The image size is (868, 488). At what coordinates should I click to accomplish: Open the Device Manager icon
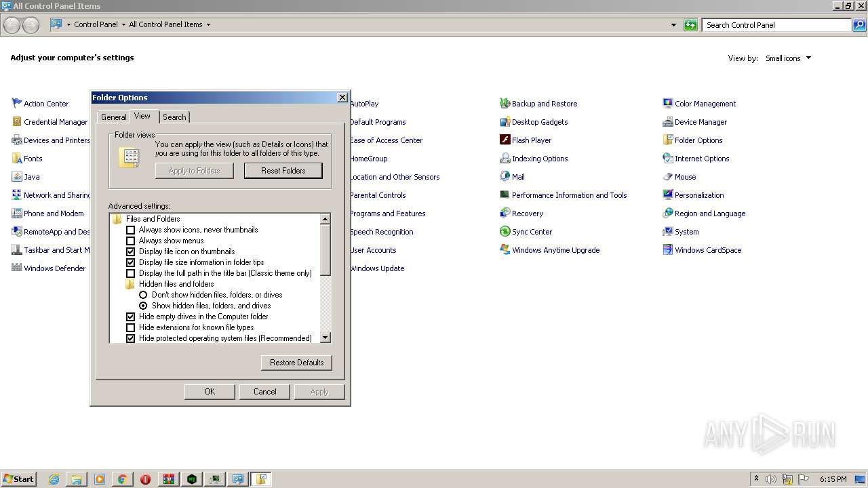pyautogui.click(x=668, y=121)
